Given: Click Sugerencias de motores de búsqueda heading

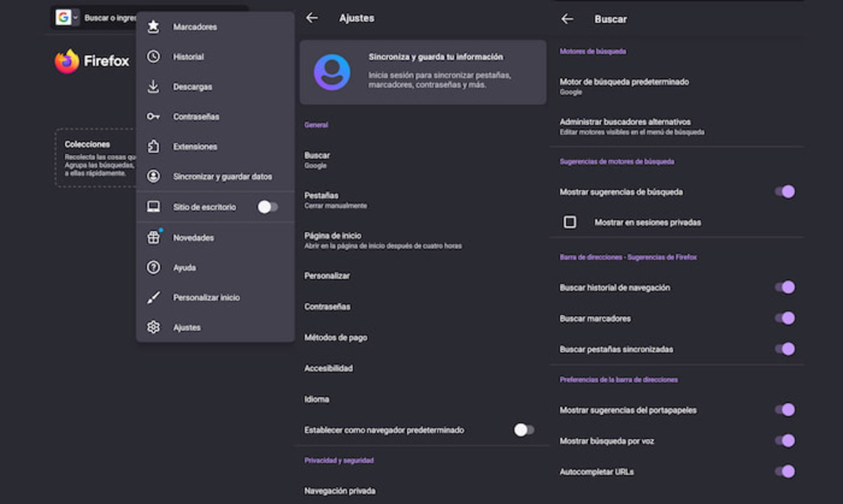Looking at the screenshot, I should [617, 162].
